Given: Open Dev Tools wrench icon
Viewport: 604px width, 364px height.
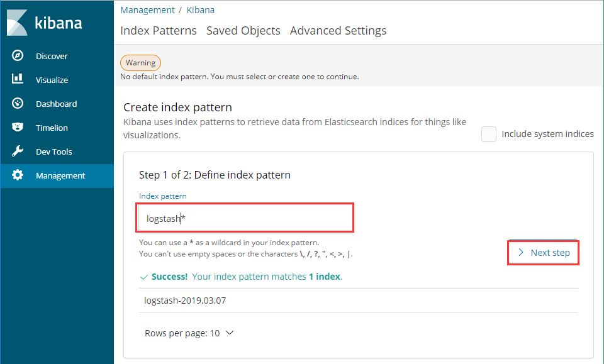Looking at the screenshot, I should click(x=18, y=151).
